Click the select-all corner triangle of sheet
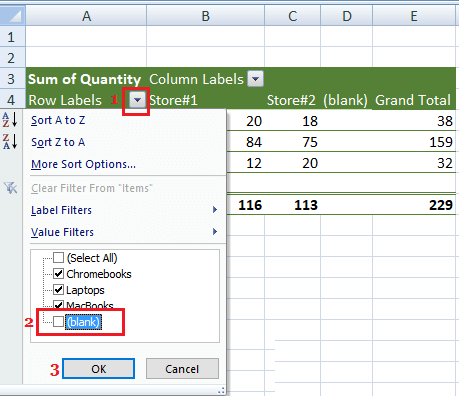The height and width of the screenshot is (396, 459). click(x=13, y=16)
